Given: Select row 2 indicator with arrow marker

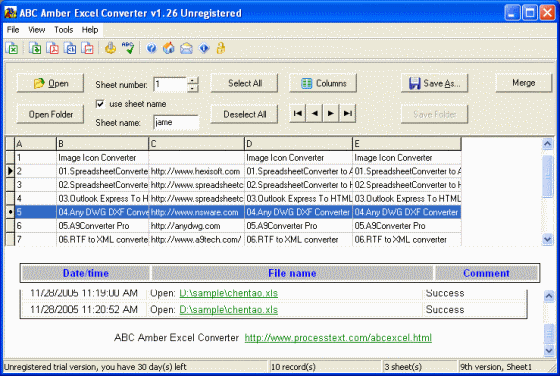Looking at the screenshot, I should click(10, 171).
